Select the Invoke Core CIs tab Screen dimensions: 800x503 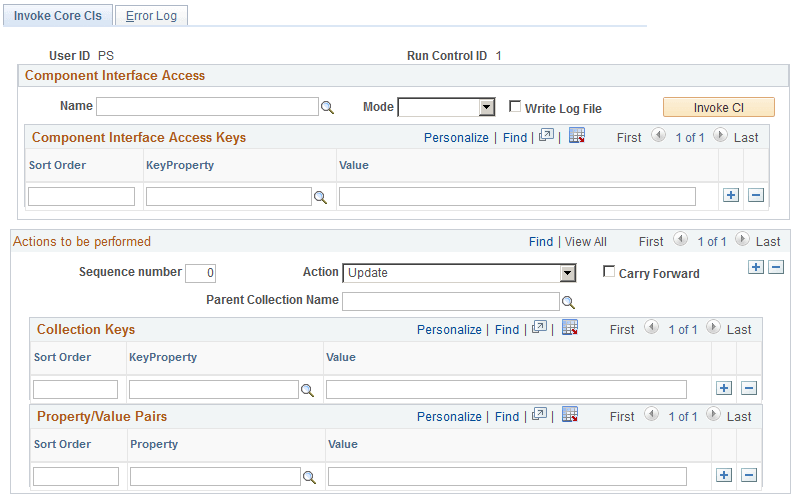(57, 16)
